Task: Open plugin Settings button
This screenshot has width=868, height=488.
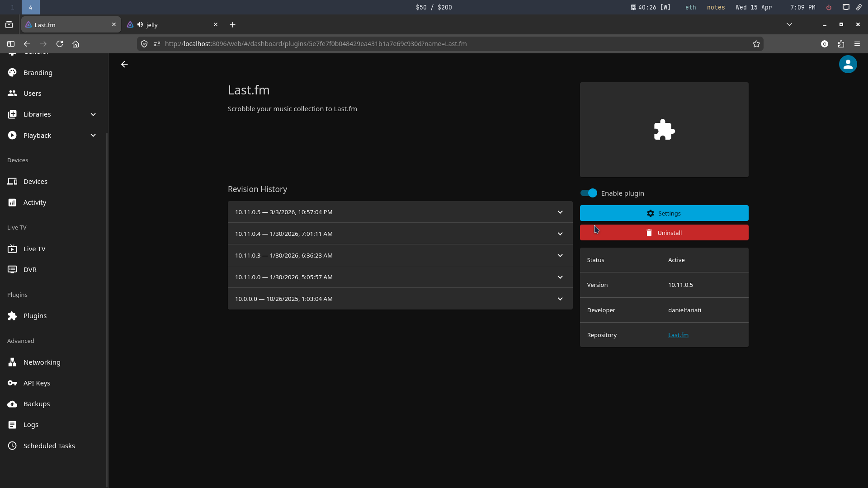Action: tap(664, 213)
